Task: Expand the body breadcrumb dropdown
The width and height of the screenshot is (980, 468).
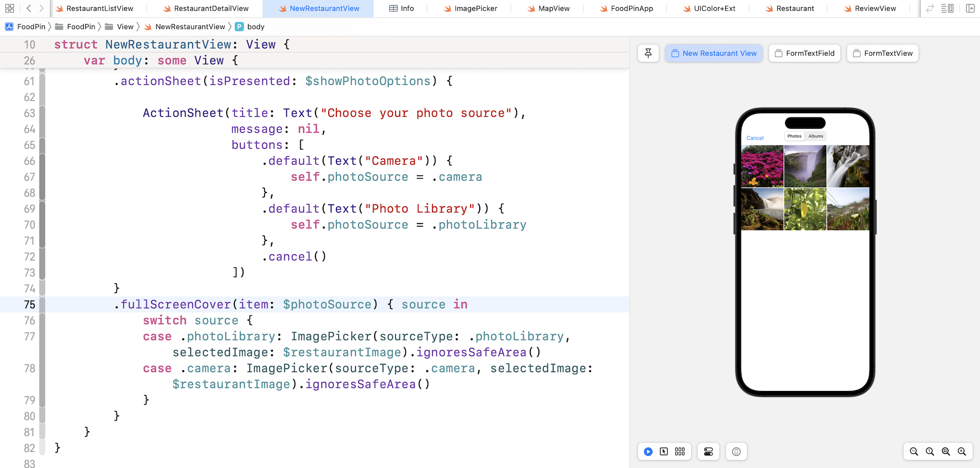Action: [x=255, y=27]
